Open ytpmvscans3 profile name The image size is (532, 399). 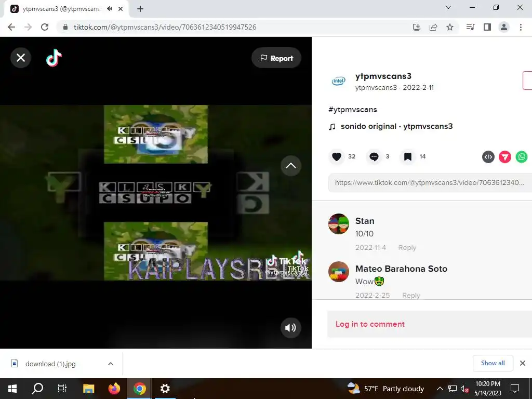click(383, 76)
